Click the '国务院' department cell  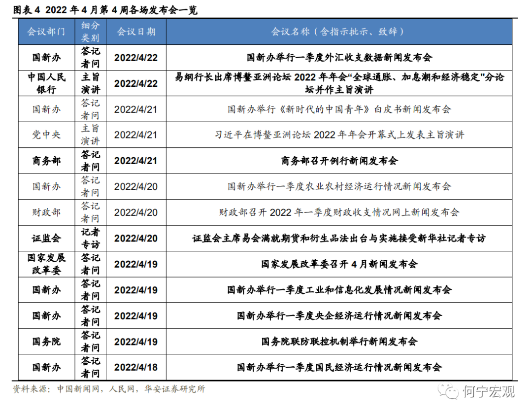pyautogui.click(x=46, y=341)
